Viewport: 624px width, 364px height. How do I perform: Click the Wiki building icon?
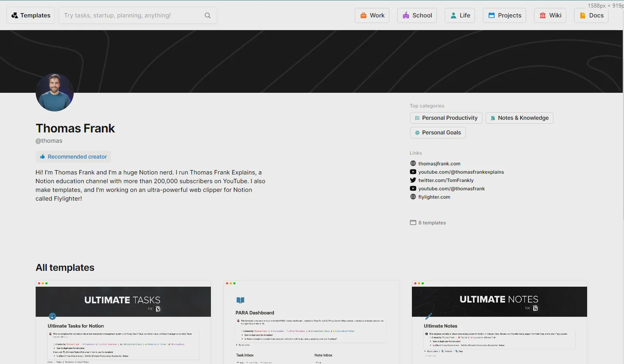click(542, 15)
